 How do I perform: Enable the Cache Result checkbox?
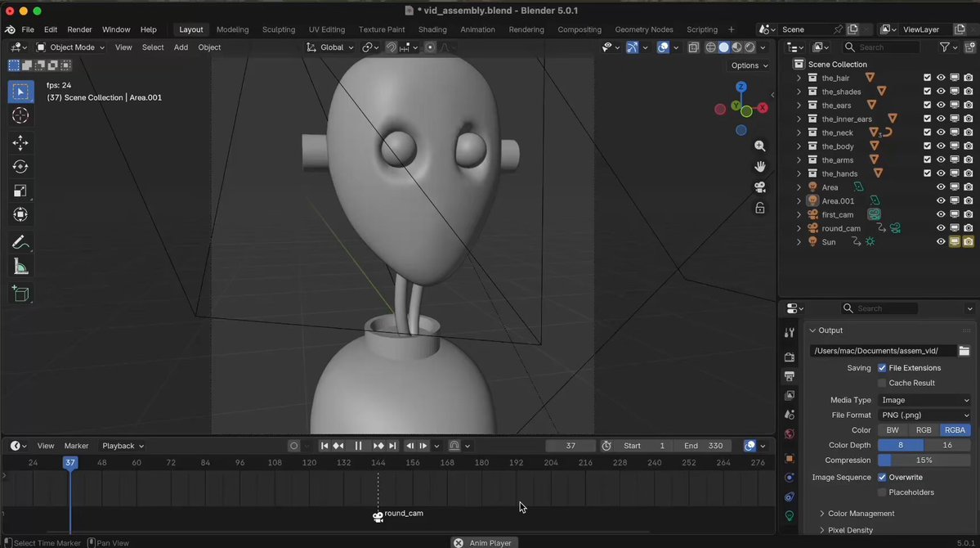[882, 383]
